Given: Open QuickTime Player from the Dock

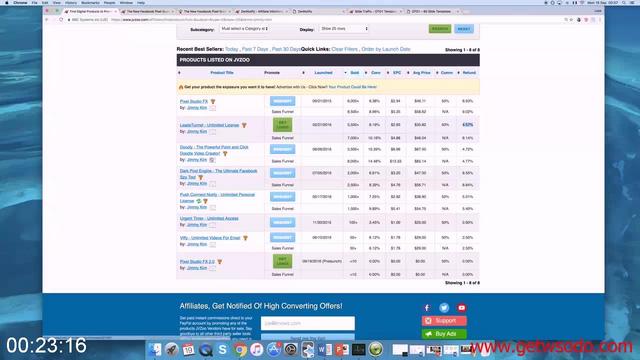Looking at the screenshot, I should pyautogui.click(x=206, y=349).
